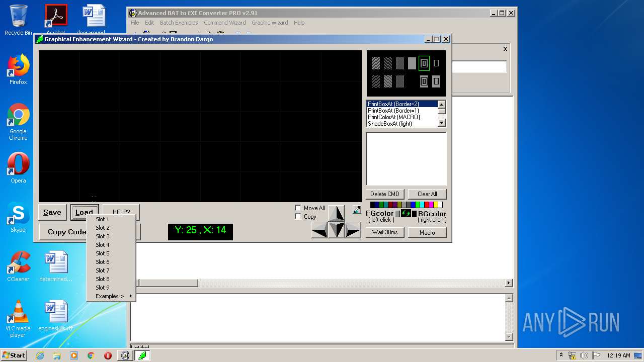This screenshot has height=362, width=644.
Task: Click the Load button
Action: pos(84,212)
